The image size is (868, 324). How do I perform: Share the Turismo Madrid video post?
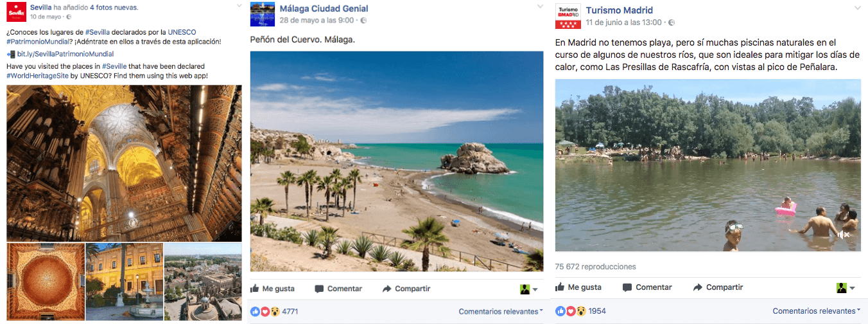pyautogui.click(x=718, y=287)
